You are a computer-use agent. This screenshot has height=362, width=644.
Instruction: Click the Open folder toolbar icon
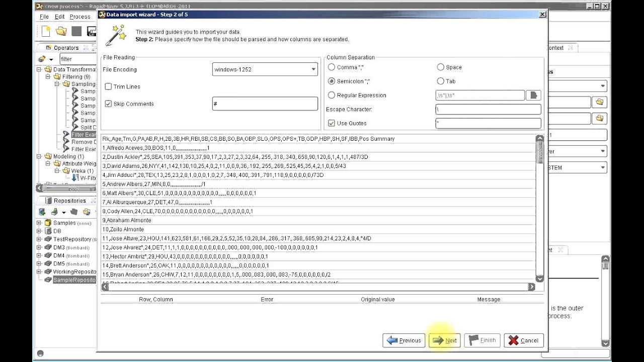tap(61, 31)
